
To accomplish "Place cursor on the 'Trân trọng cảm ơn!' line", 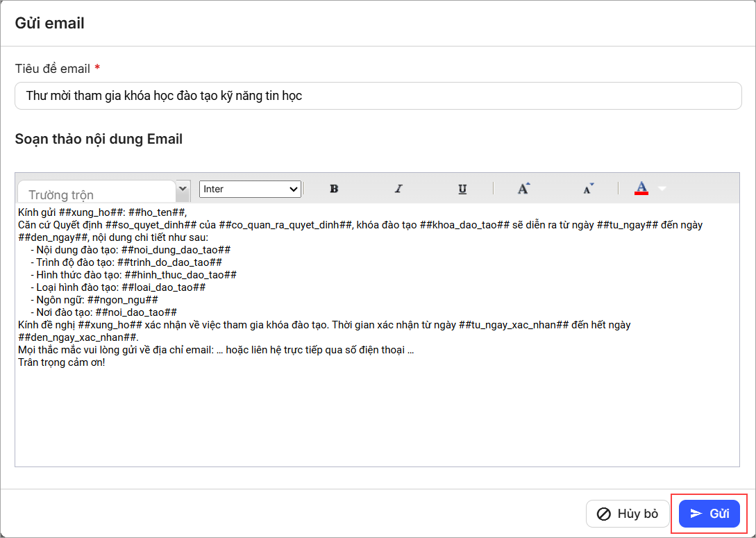I will pos(62,362).
